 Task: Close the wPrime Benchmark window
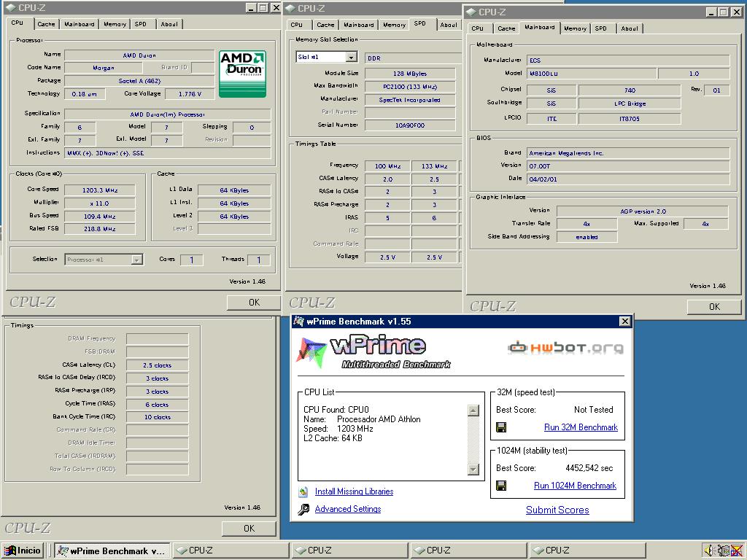coord(624,322)
